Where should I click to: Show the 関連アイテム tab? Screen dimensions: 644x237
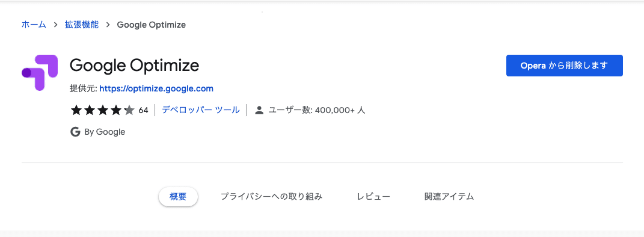pos(449,197)
